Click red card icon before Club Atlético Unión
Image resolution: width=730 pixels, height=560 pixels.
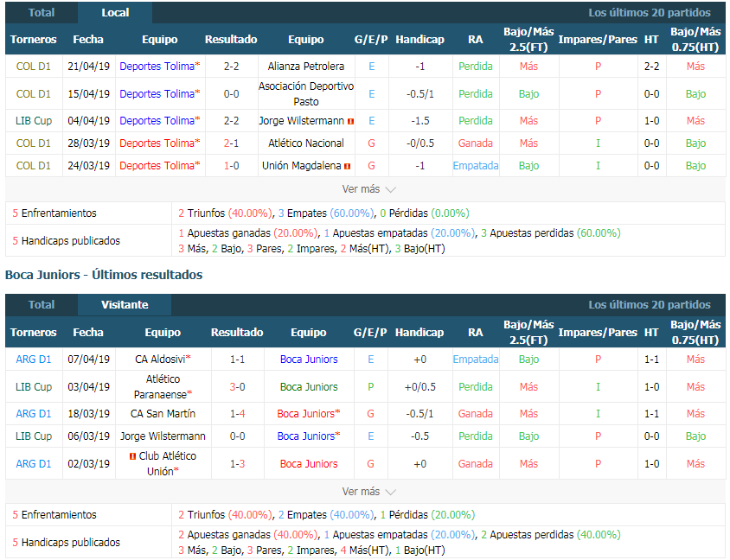tap(132, 457)
